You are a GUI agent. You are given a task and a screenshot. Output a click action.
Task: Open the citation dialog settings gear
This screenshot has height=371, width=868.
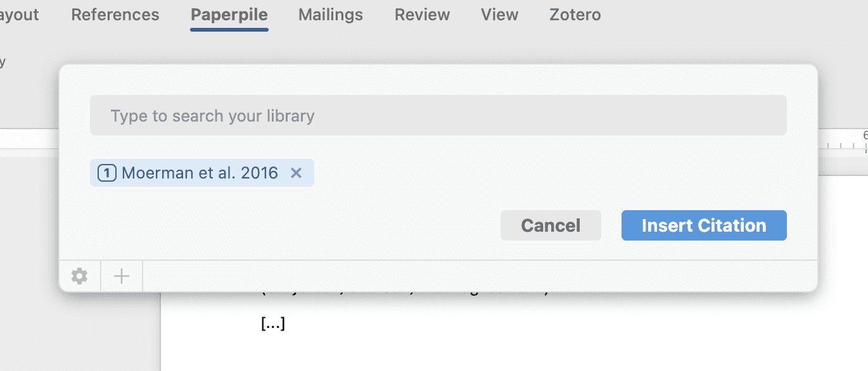tap(79, 276)
